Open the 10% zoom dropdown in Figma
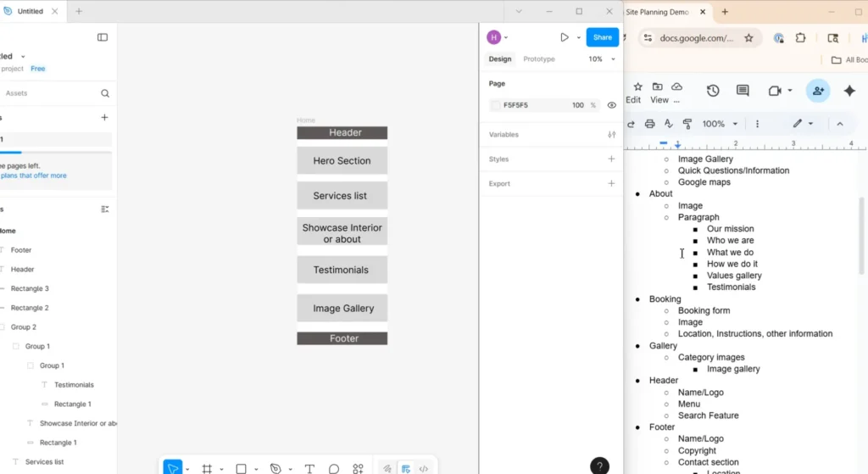Screen dimensions: 868x474 pyautogui.click(x=602, y=59)
